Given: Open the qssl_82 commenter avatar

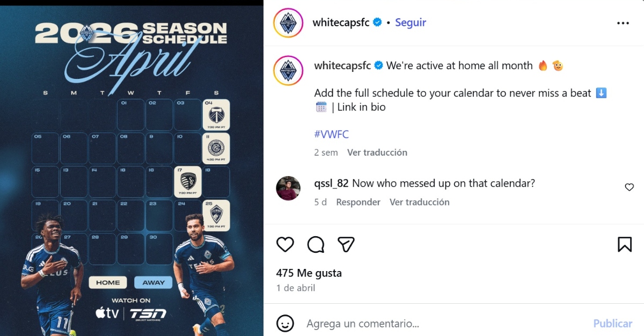Looking at the screenshot, I should [x=288, y=188].
